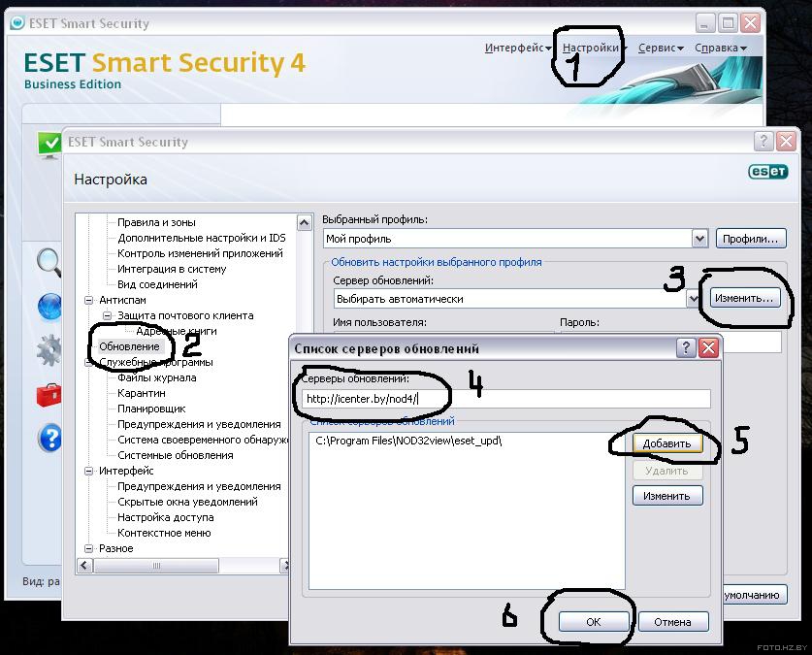Viewport: 812px width, 655px height.
Task: Click the red toolbox icon in the main window sidebar
Action: [49, 395]
